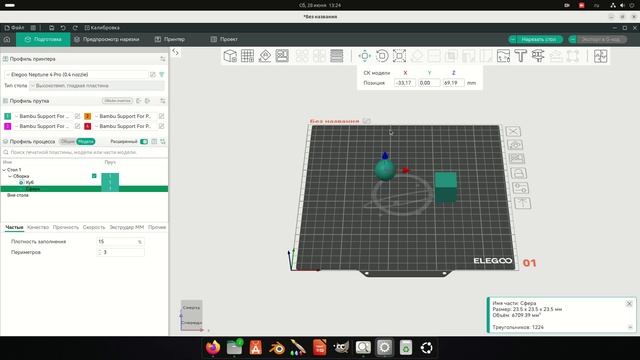Click the Undo arrow icon
This screenshot has width=640, height=360.
click(x=63, y=28)
